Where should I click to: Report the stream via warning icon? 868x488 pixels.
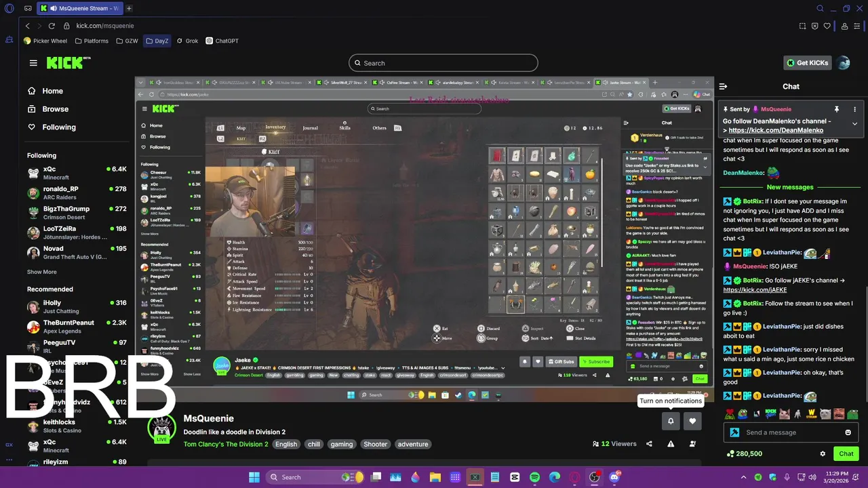671,444
